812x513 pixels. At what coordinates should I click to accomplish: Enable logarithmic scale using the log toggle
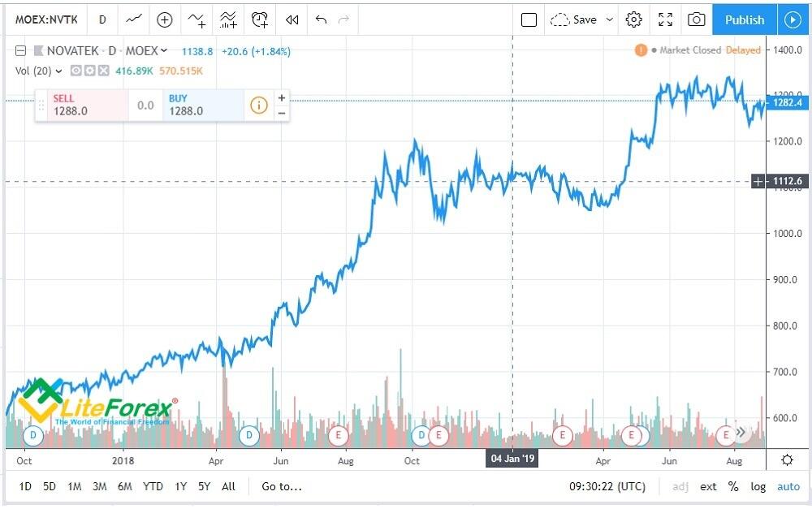tap(758, 486)
